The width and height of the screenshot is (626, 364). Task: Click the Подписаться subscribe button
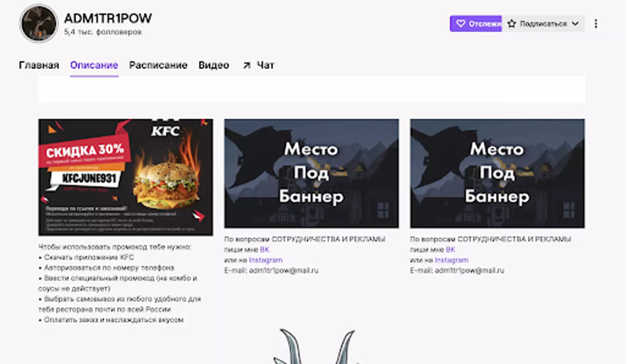(x=543, y=23)
